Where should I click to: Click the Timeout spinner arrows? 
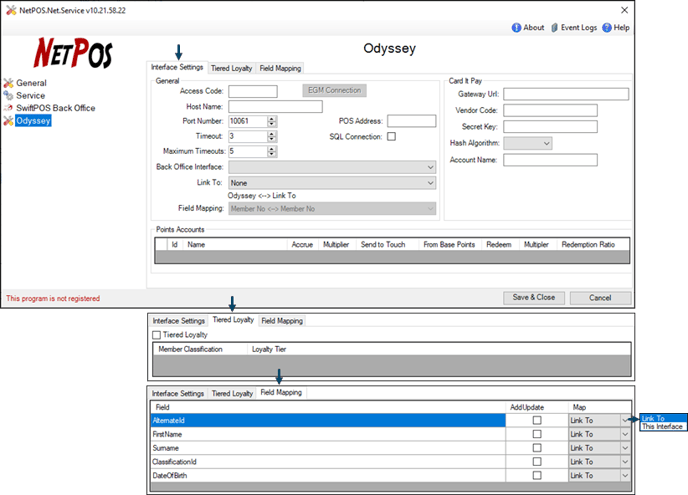pos(272,136)
